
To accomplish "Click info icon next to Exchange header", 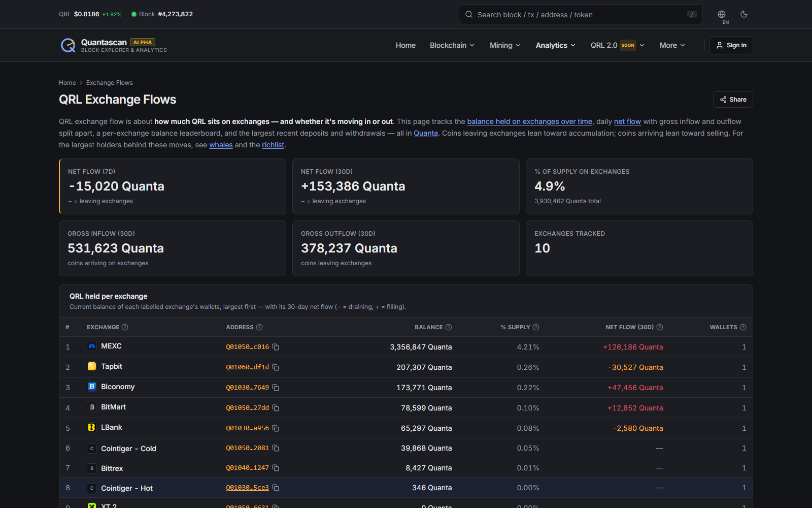I will pyautogui.click(x=125, y=327).
